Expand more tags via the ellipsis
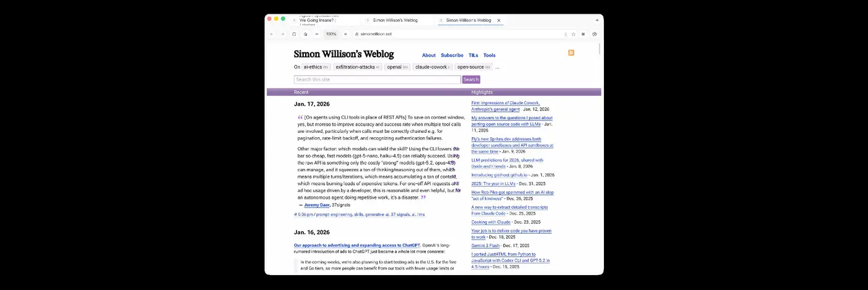This screenshot has width=868, height=290. pyautogui.click(x=497, y=67)
